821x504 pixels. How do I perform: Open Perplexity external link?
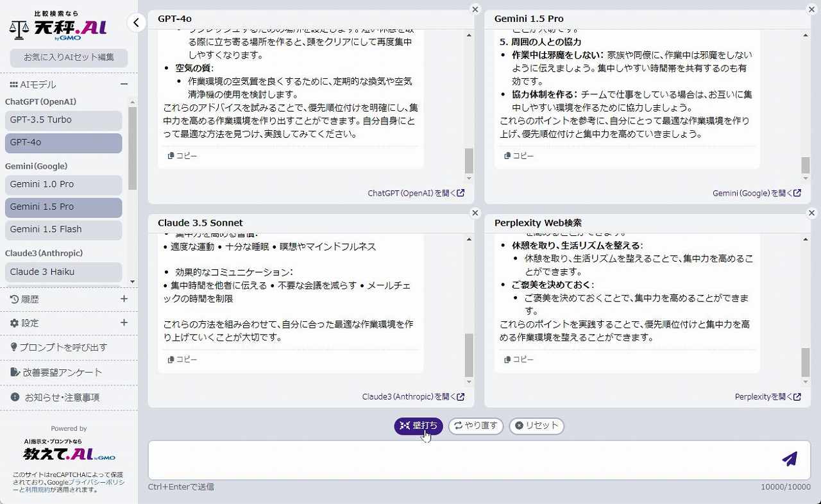click(x=767, y=397)
